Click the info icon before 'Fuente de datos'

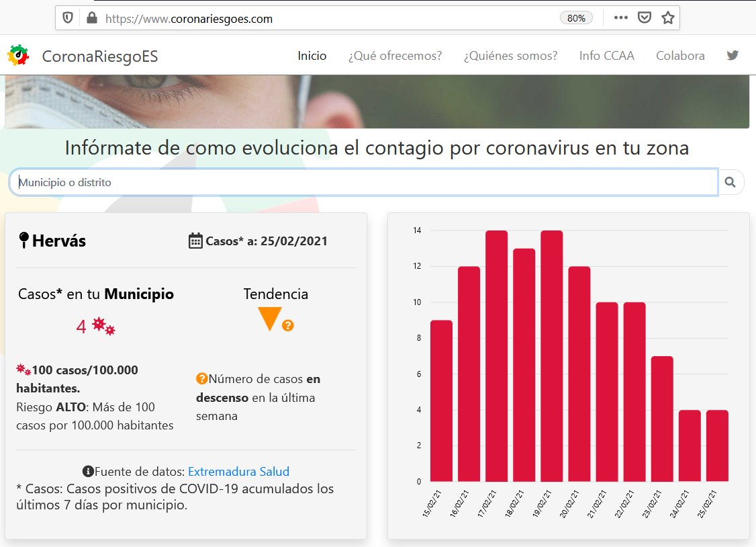tap(88, 471)
